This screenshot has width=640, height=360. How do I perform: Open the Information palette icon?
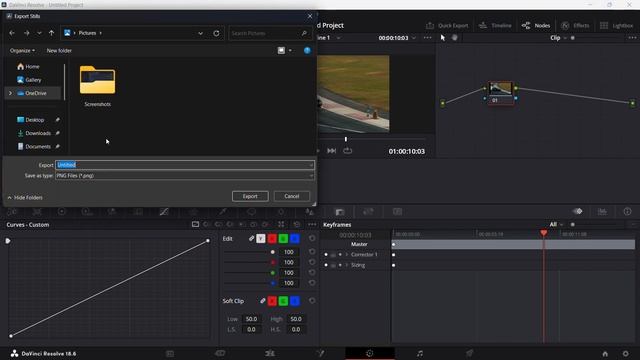point(627,211)
